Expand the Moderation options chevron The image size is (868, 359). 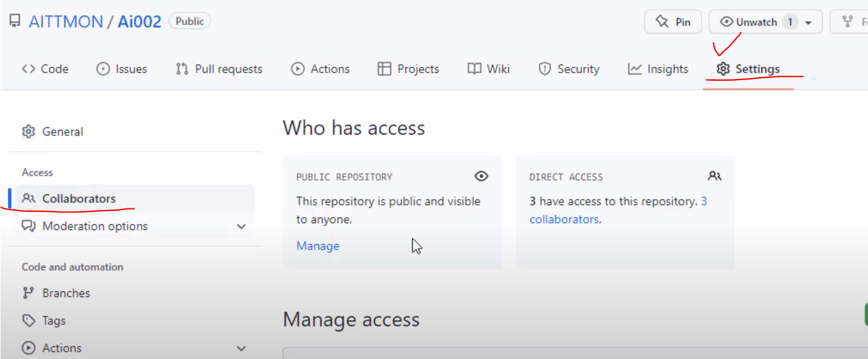241,227
